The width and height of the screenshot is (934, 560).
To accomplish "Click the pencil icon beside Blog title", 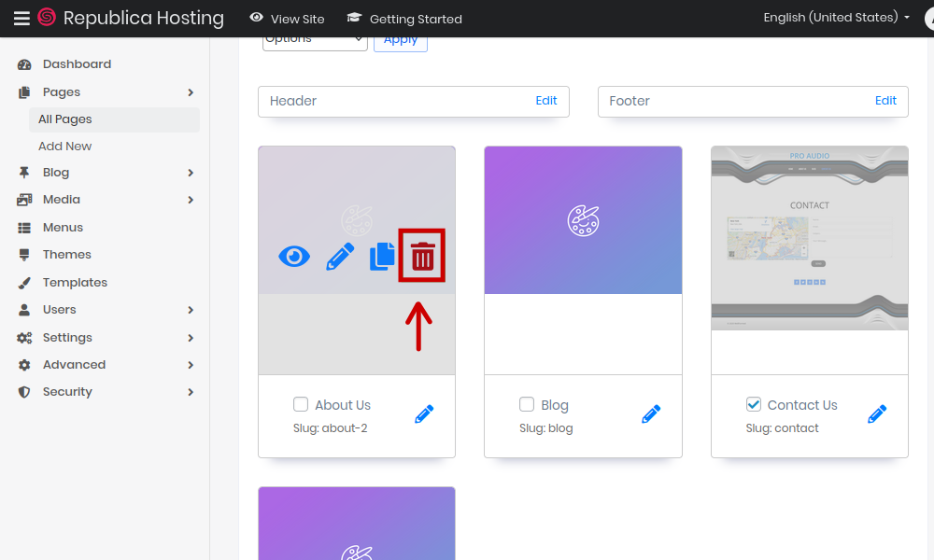I will (651, 414).
